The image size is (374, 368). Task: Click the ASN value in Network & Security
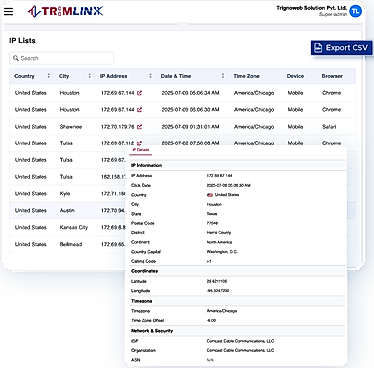tap(210, 360)
